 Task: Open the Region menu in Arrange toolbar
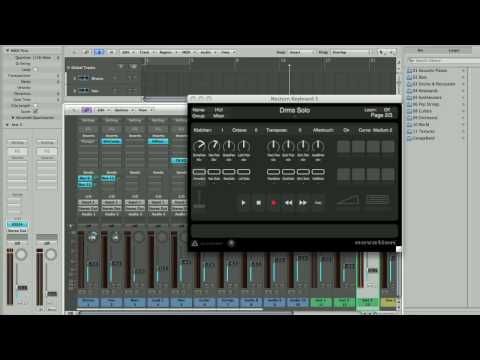click(x=167, y=52)
